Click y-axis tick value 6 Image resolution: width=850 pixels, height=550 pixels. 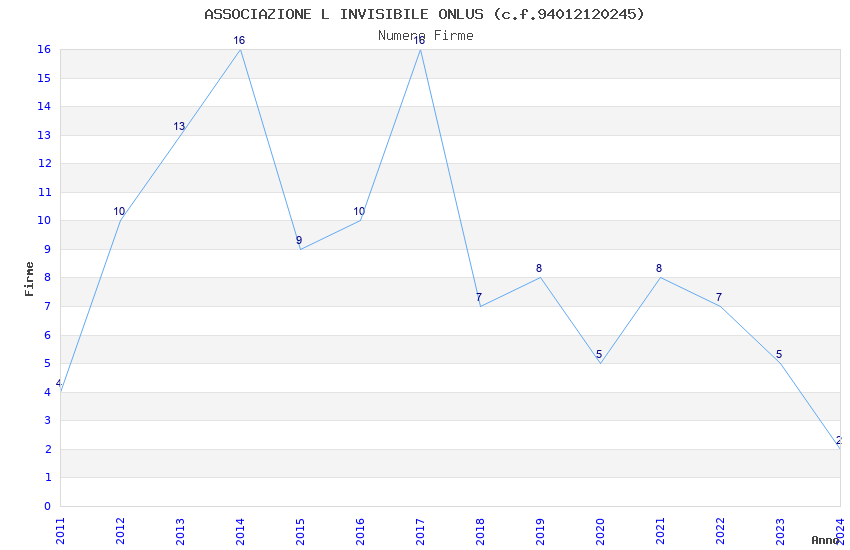coord(47,335)
